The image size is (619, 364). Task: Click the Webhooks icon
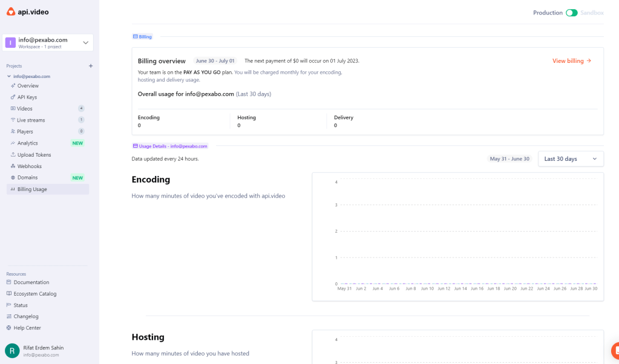click(x=13, y=166)
